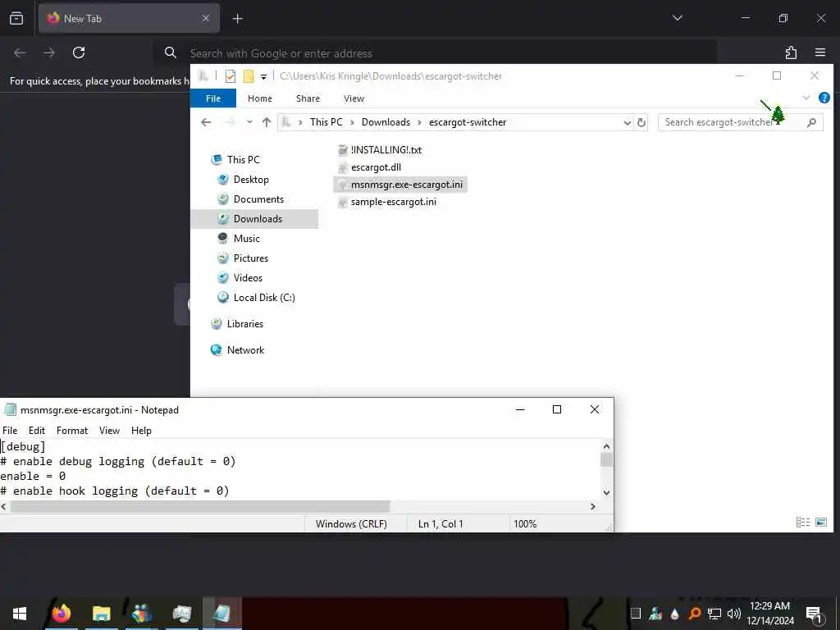
Task: Click Notepad vertical scrollbar up arrow
Action: 606,446
